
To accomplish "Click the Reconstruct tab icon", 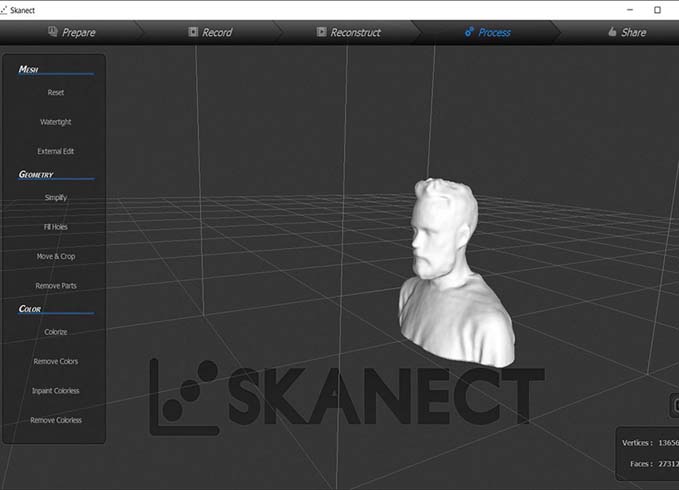I will coord(321,32).
